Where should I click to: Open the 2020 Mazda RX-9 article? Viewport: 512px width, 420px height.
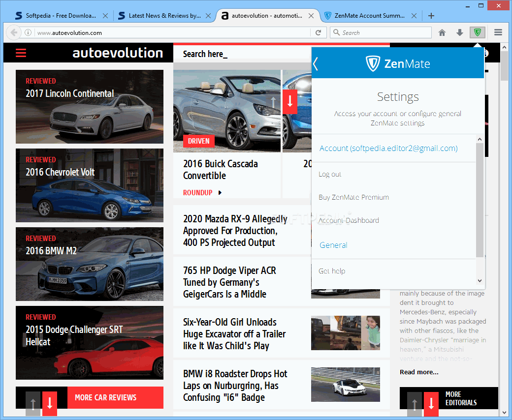(235, 231)
